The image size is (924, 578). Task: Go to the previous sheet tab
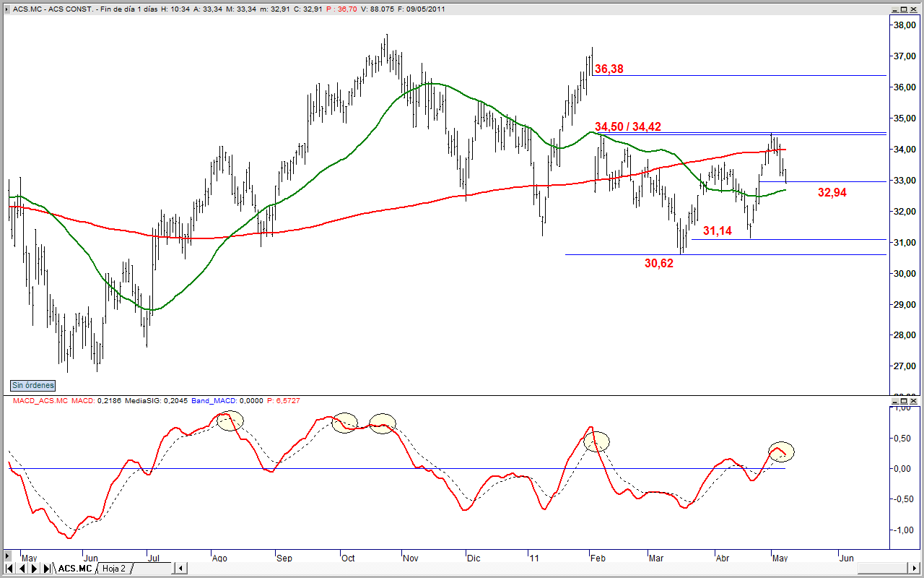coord(22,569)
